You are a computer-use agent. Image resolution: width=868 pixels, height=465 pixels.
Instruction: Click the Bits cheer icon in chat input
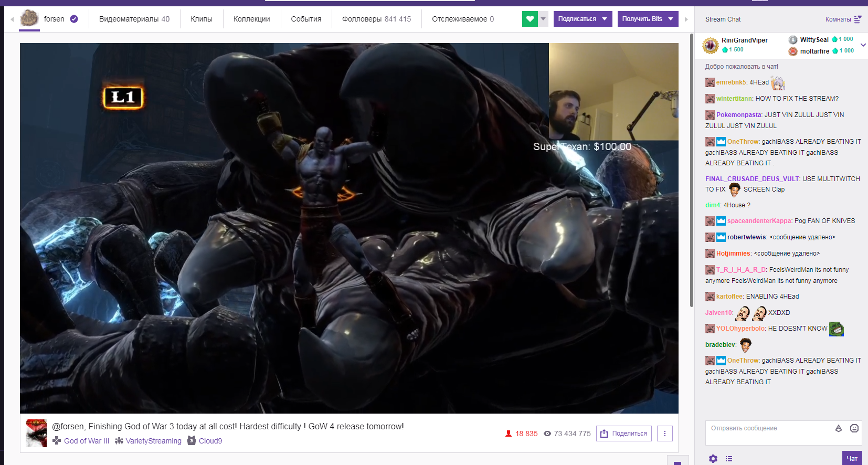839,428
